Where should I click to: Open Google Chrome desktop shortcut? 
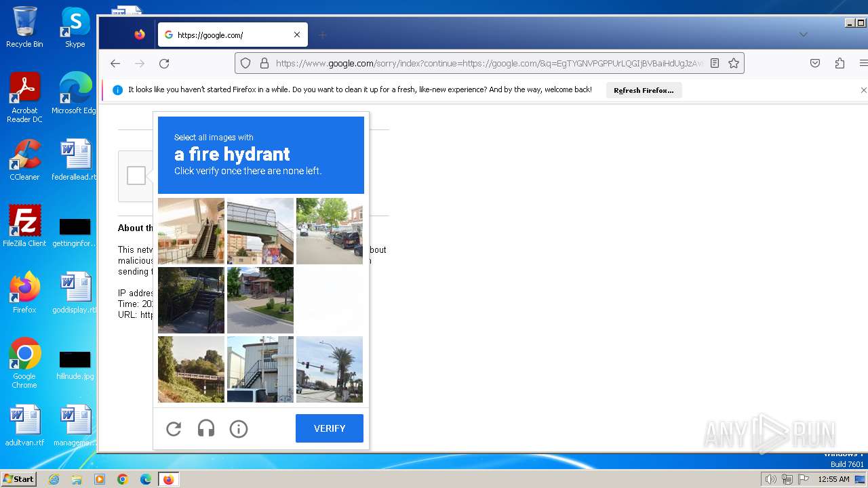[24, 363]
